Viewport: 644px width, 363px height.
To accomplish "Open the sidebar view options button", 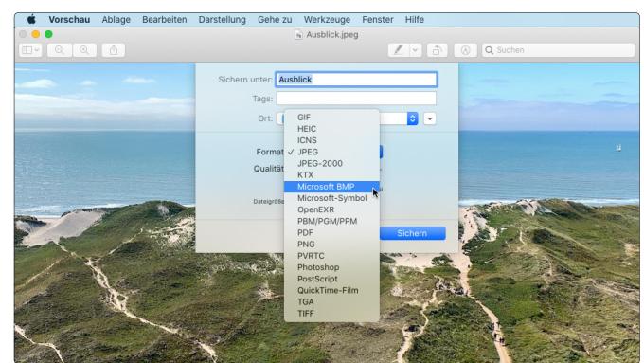I will tap(30, 50).
